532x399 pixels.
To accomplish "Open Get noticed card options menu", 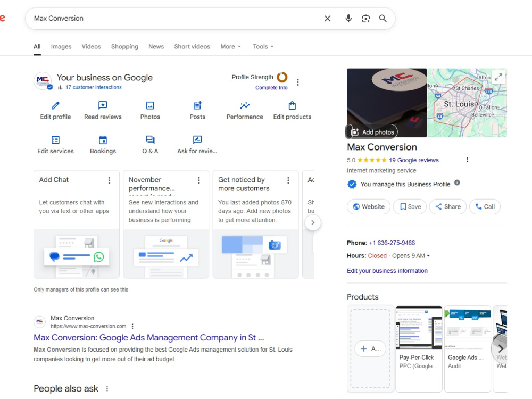I will 288,180.
